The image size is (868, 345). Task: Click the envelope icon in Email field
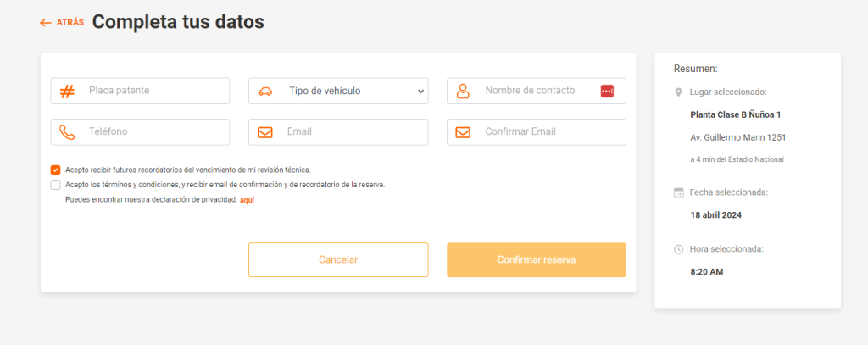pyautogui.click(x=265, y=132)
